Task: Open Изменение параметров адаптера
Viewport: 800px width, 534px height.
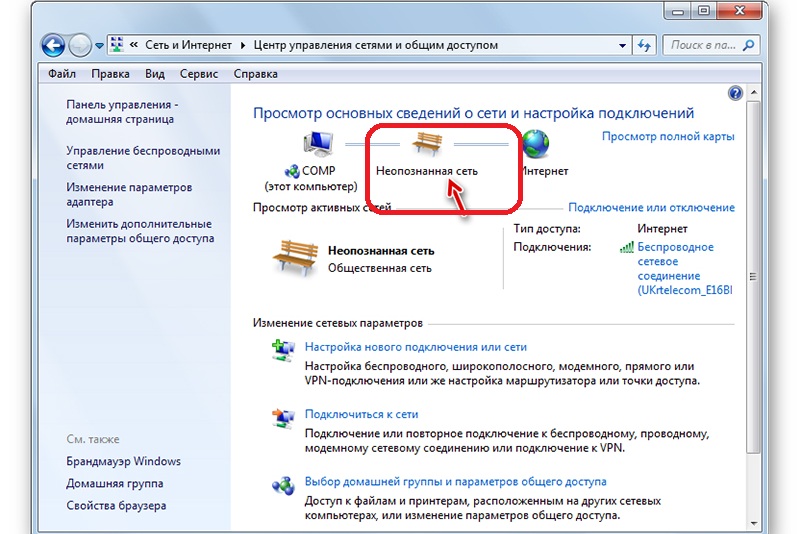Action: [129, 194]
